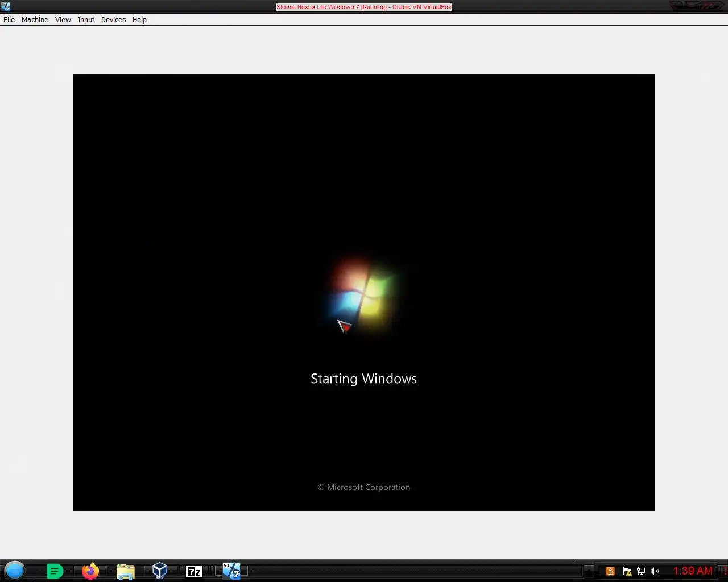Image resolution: width=728 pixels, height=582 pixels.
Task: Launch Firefox from the taskbar
Action: pos(90,571)
